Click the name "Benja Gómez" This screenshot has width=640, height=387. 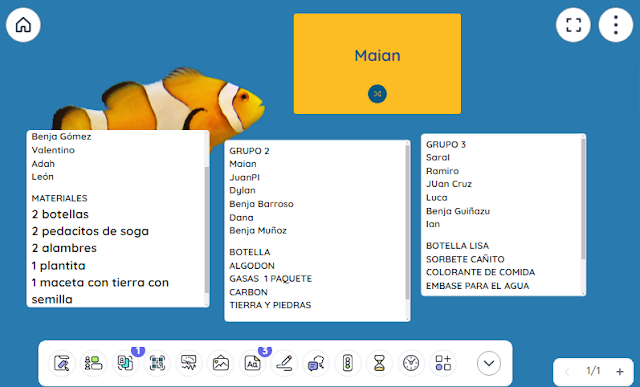pos(61,137)
